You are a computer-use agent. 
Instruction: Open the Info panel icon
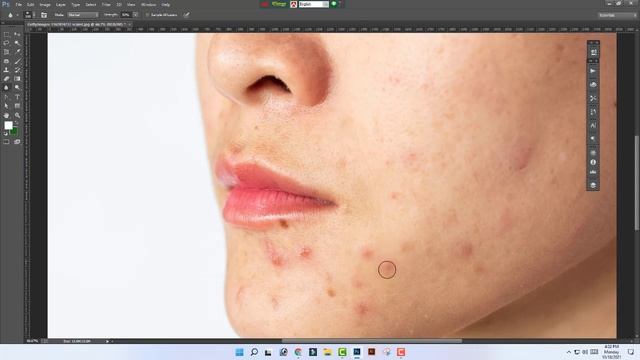point(593,162)
